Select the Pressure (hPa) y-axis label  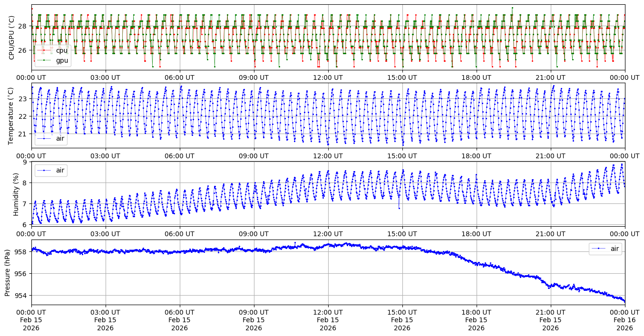[7, 272]
